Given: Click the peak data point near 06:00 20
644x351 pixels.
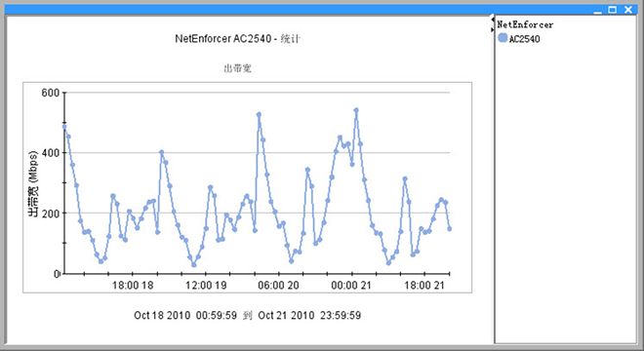Looking at the screenshot, I should (259, 115).
